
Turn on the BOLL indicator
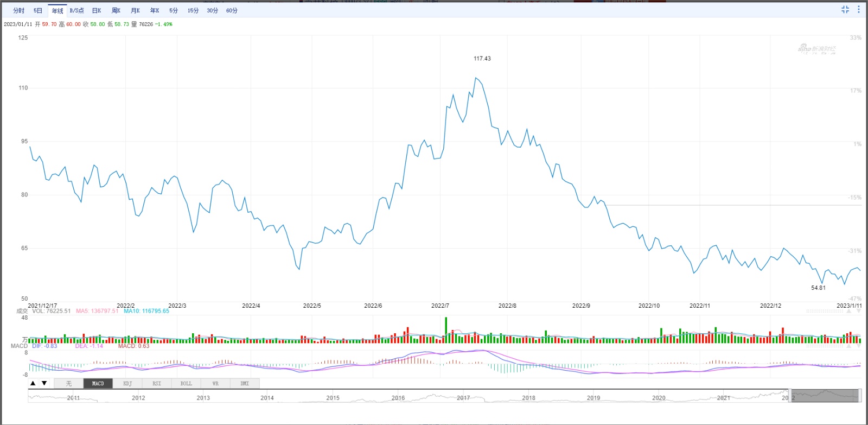pyautogui.click(x=186, y=383)
